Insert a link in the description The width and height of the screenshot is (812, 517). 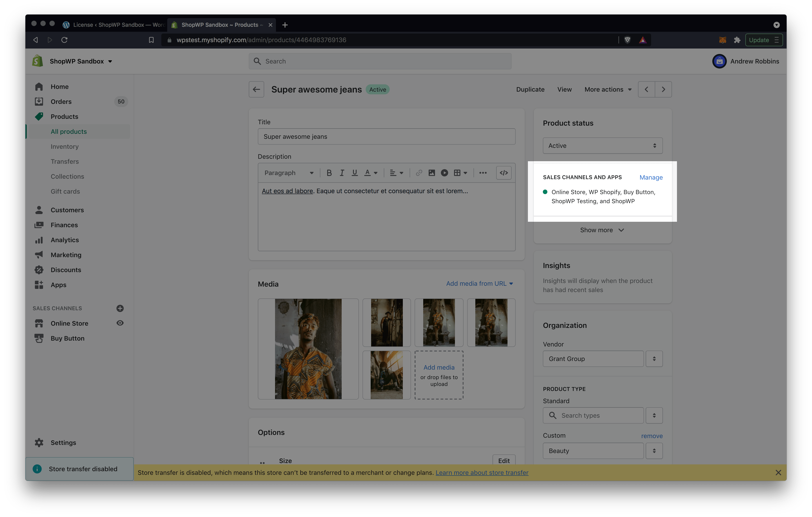(418, 172)
